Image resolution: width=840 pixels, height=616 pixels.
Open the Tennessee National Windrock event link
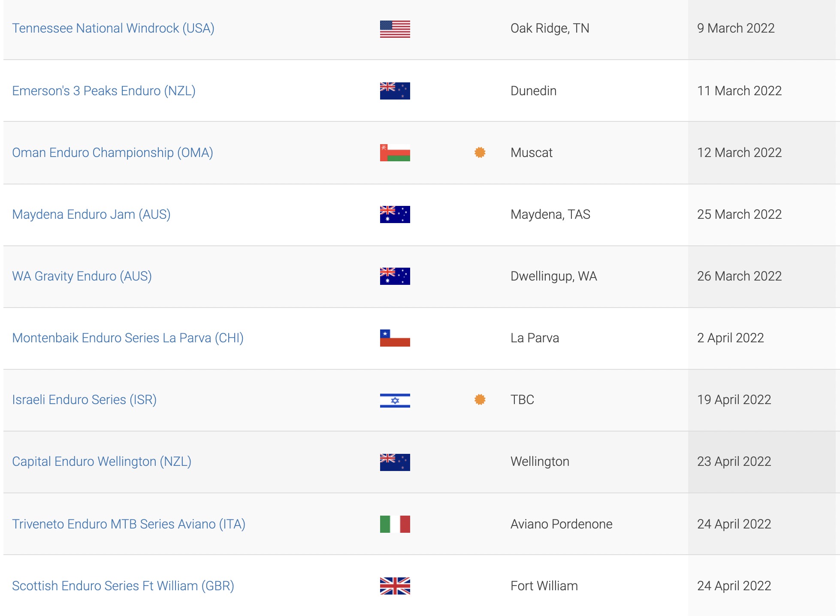point(113,28)
